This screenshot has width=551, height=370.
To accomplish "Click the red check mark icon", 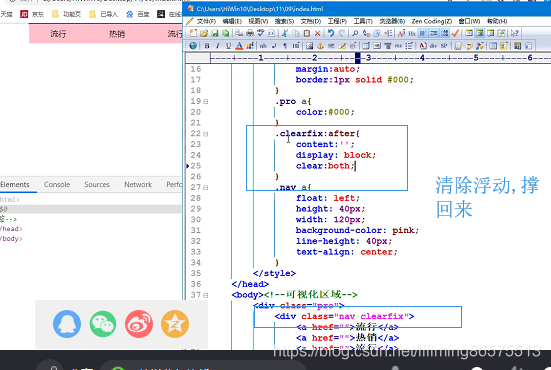I will pos(455,33).
